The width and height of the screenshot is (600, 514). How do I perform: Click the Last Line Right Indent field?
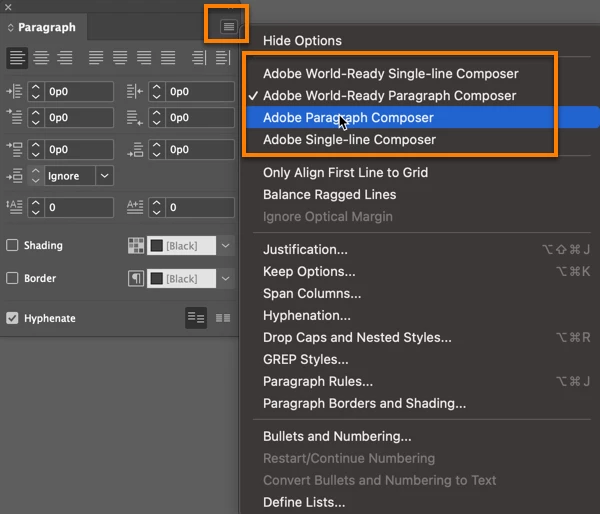coord(200,117)
